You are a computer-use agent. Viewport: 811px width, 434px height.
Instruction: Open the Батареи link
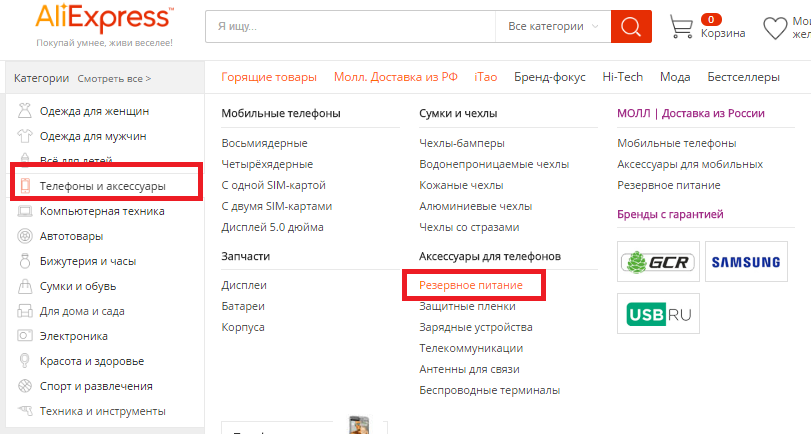pos(243,306)
